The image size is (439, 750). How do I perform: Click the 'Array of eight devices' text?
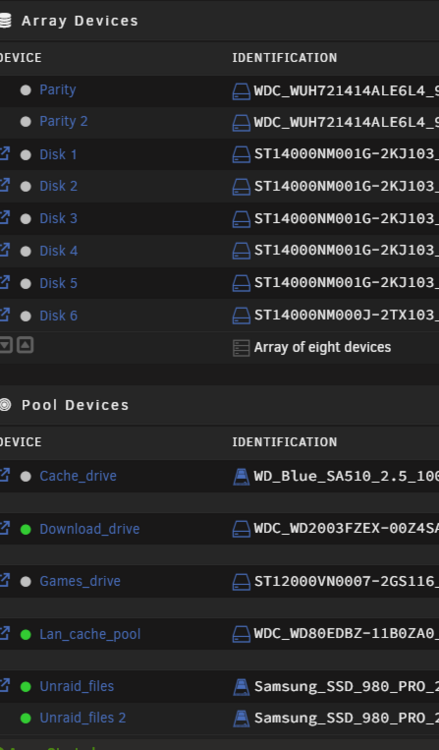322,347
